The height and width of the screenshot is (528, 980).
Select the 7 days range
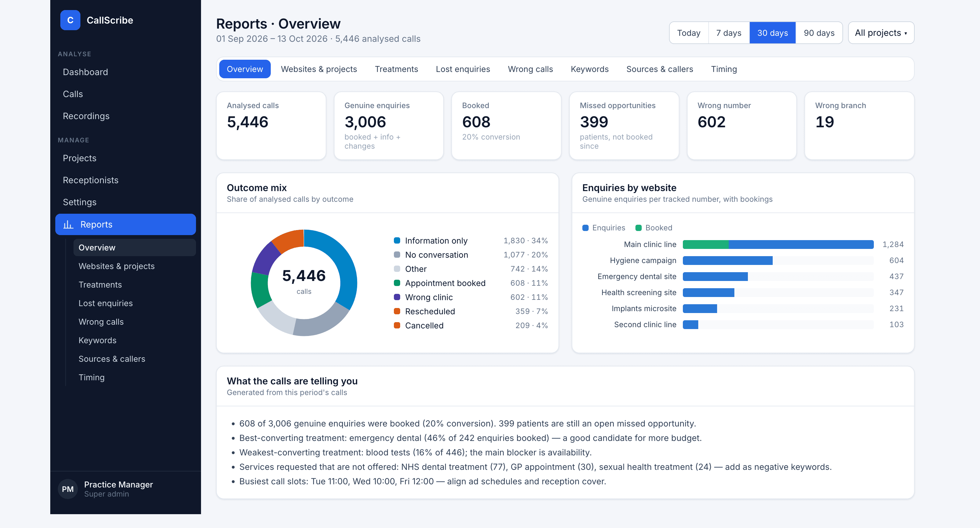click(x=728, y=33)
